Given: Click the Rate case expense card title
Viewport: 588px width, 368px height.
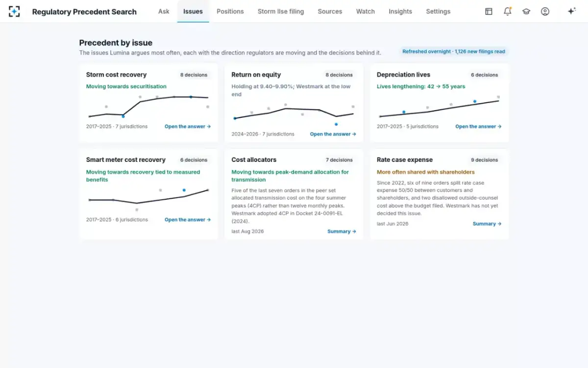Looking at the screenshot, I should pyautogui.click(x=405, y=159).
